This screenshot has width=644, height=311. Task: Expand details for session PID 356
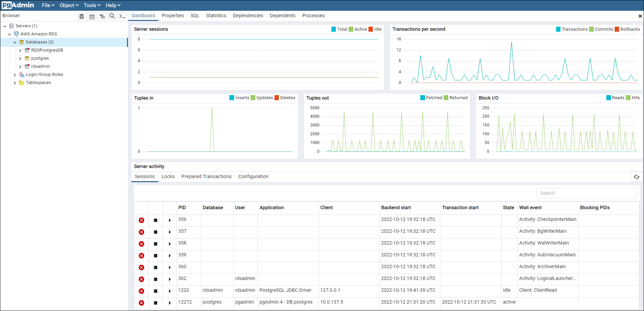(x=170, y=220)
